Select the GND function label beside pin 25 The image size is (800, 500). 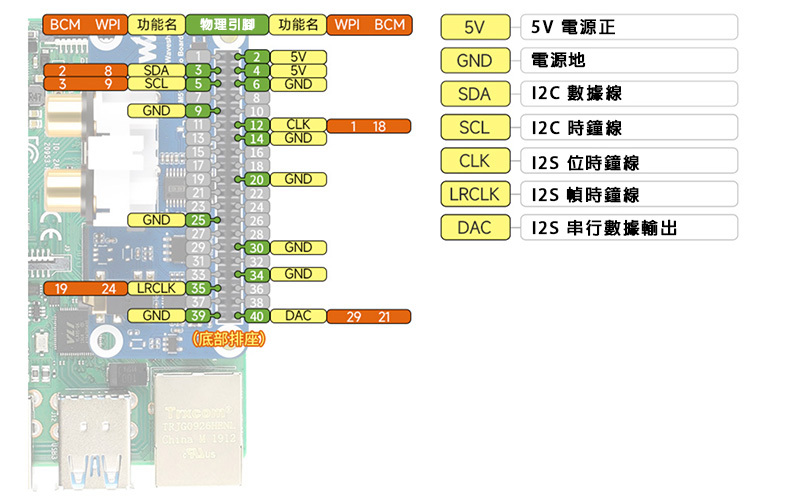click(156, 220)
